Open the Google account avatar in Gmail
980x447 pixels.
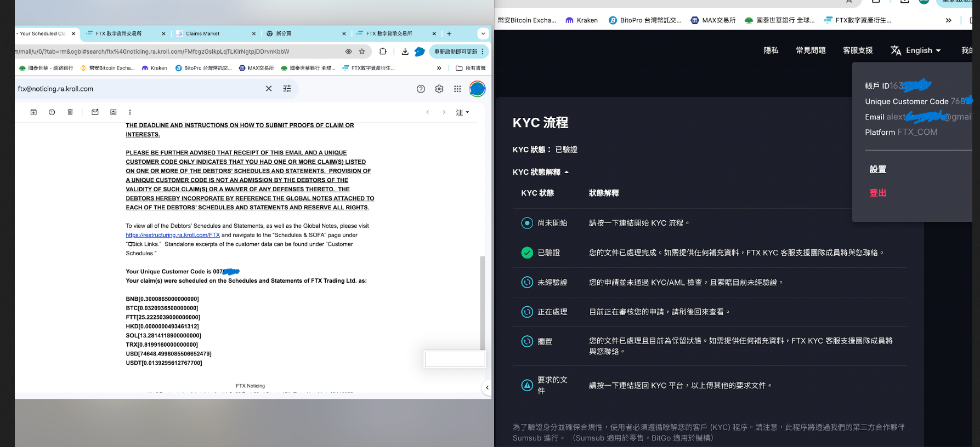pos(477,89)
